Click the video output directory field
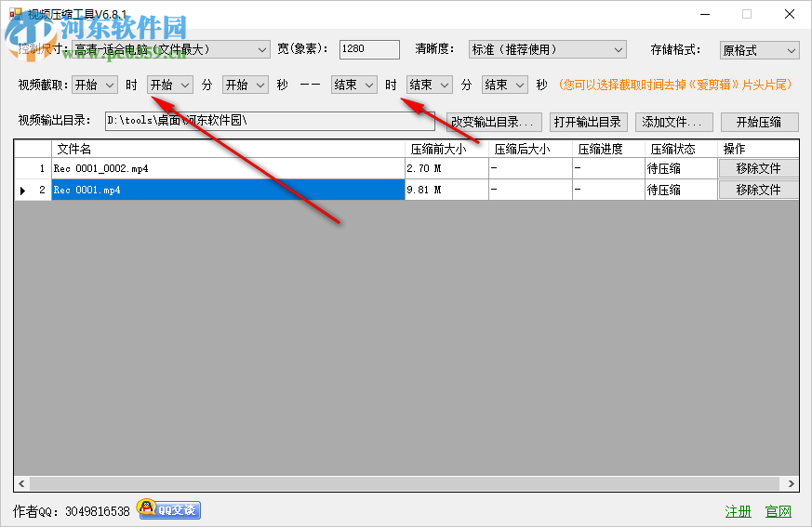 (x=270, y=121)
